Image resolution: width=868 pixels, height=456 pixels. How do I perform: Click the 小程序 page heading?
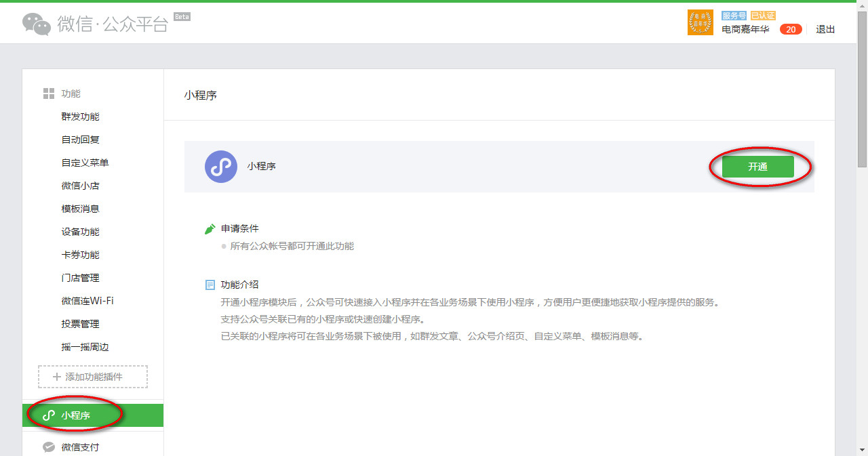[201, 95]
